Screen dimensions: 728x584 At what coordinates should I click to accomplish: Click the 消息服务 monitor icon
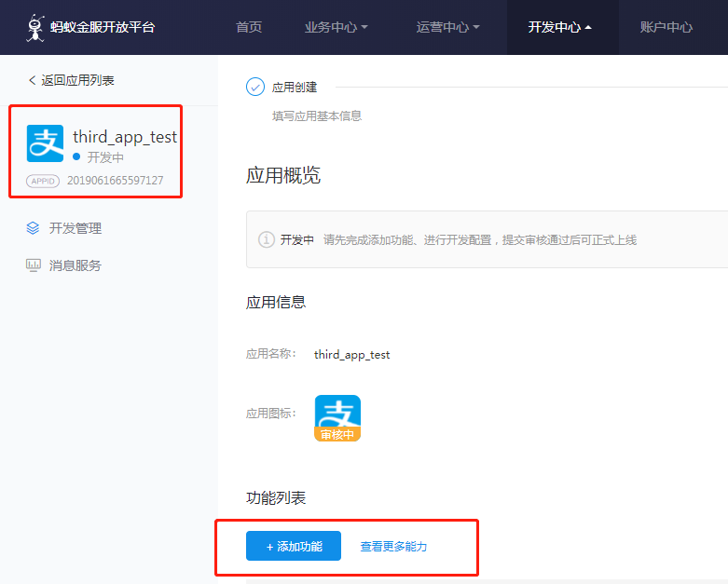point(33,265)
